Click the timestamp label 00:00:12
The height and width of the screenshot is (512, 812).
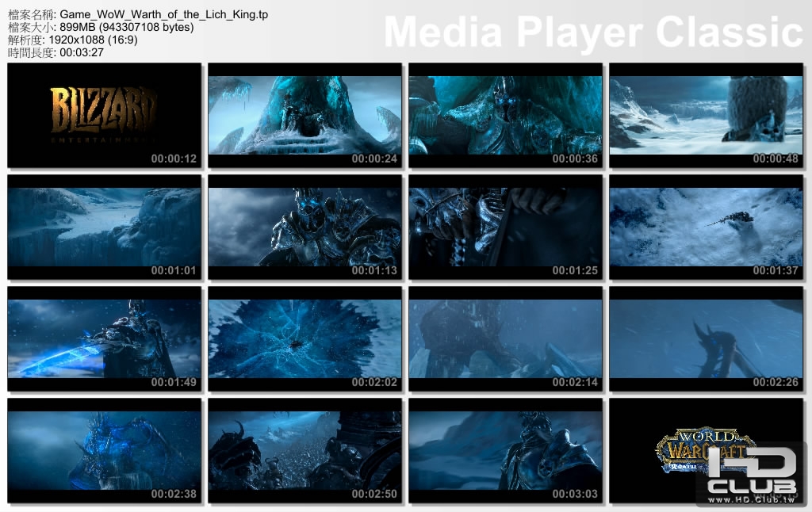click(x=174, y=158)
